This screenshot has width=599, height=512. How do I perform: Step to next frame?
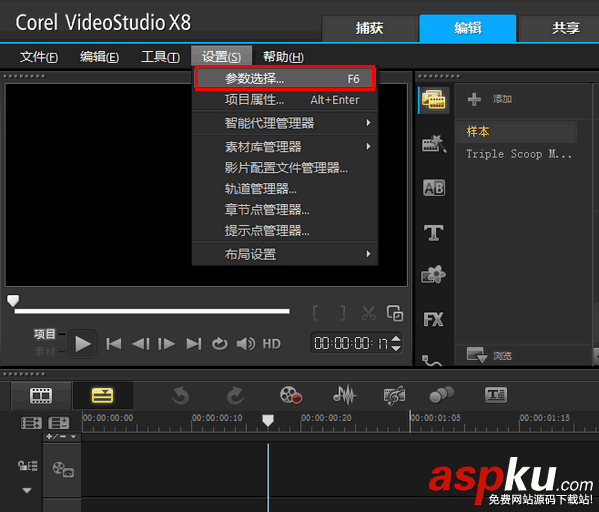point(167,344)
